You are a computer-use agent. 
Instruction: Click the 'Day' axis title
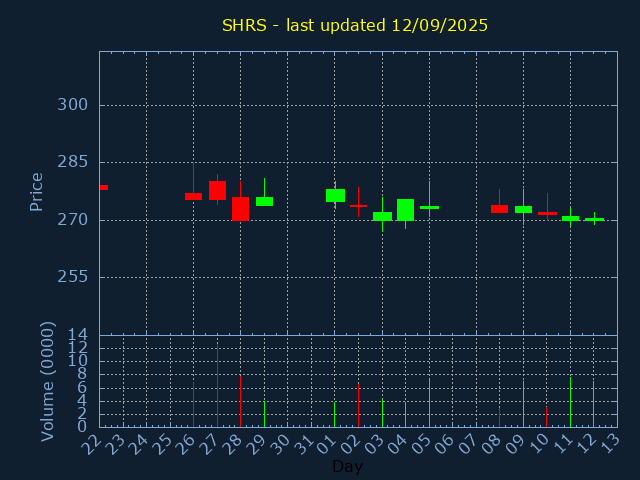click(347, 466)
